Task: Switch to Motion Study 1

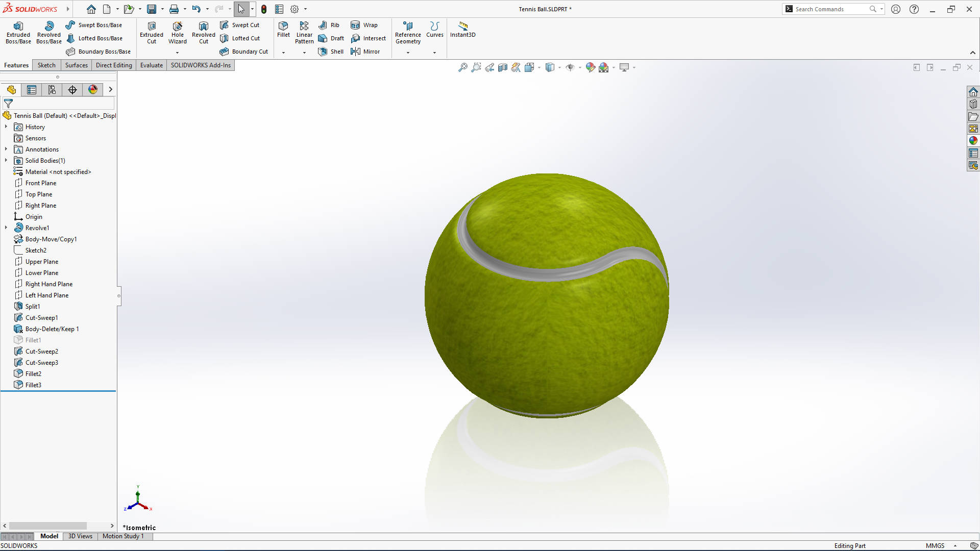Action: point(122,536)
